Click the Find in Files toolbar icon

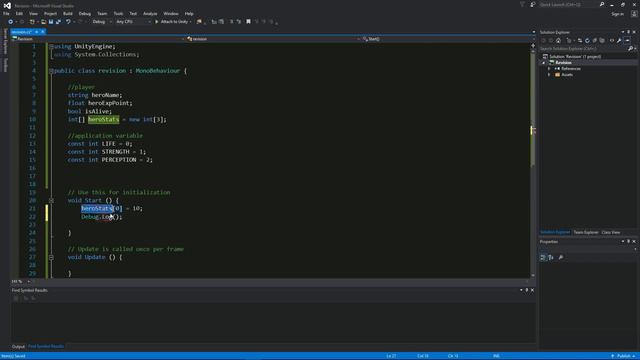click(199, 22)
